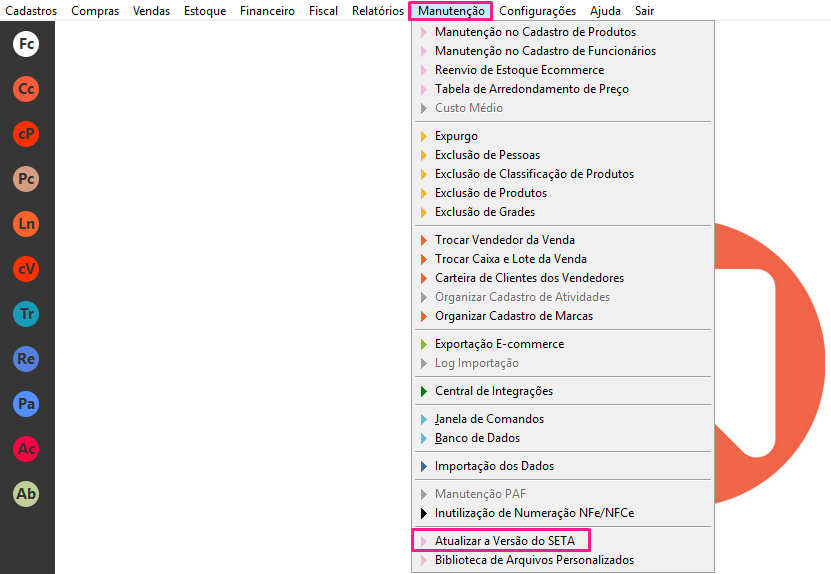
Task: Open the Configurações menu
Action: pyautogui.click(x=537, y=11)
